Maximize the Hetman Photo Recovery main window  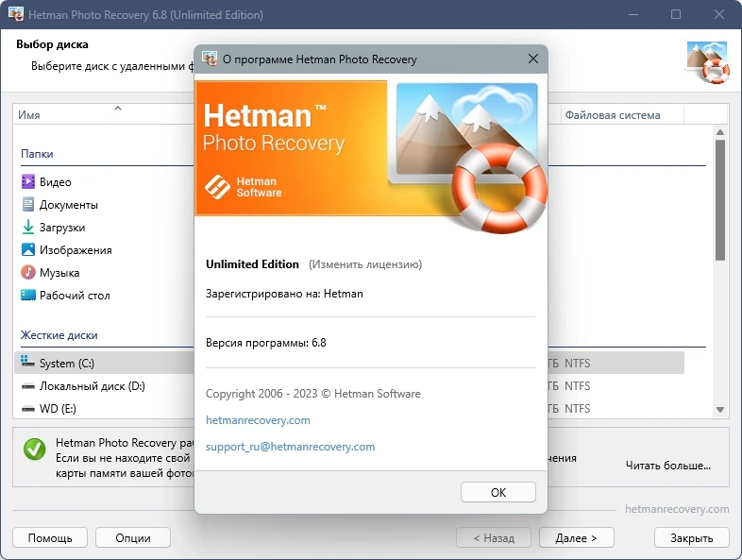(676, 14)
